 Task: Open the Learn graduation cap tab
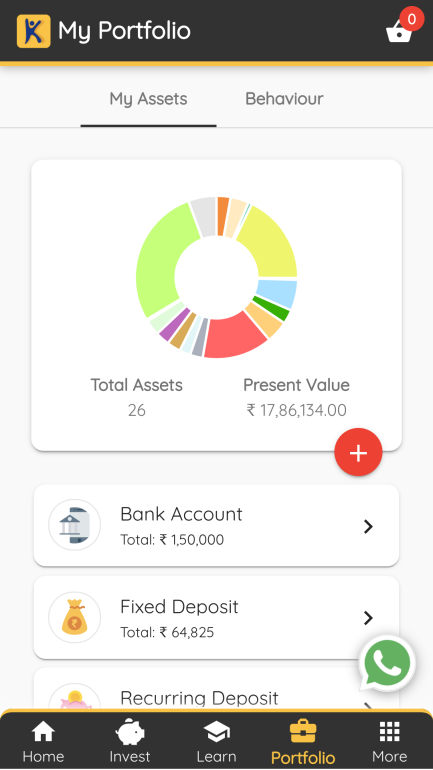[x=216, y=741]
